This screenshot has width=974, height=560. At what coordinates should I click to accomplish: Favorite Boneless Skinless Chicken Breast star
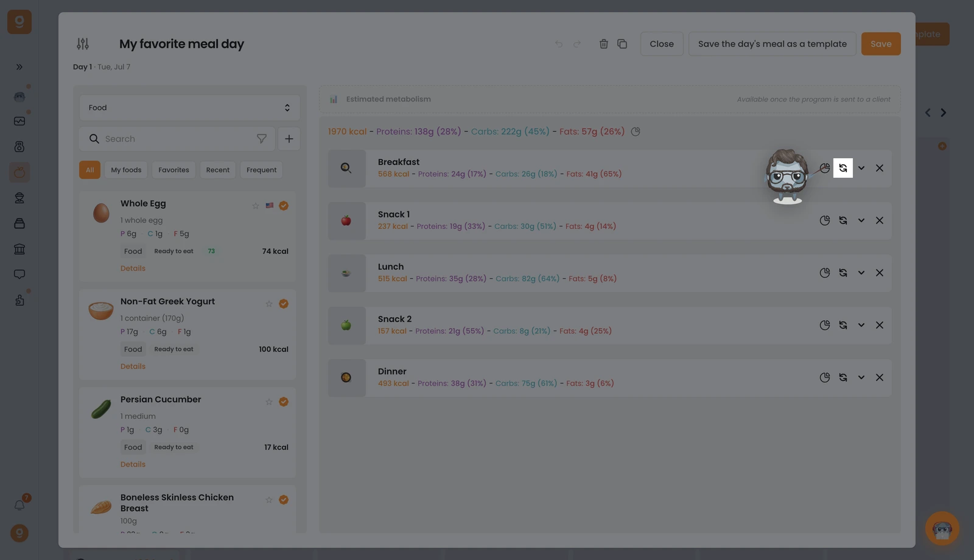(x=269, y=500)
